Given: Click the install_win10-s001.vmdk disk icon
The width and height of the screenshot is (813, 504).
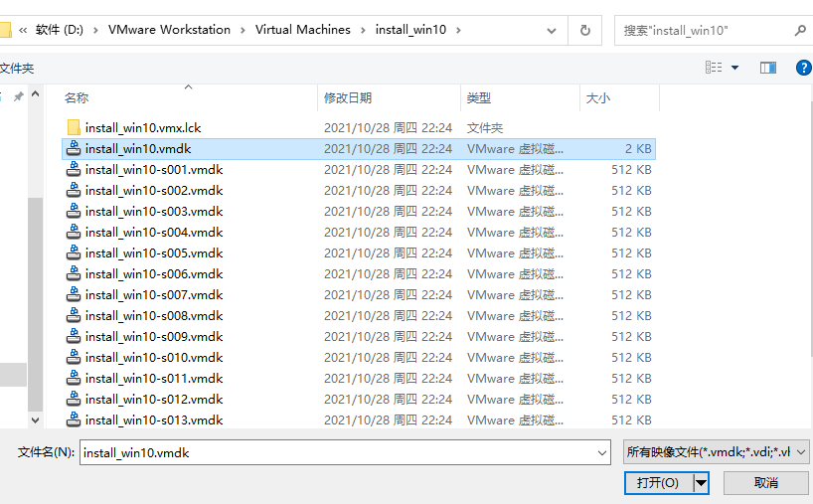Looking at the screenshot, I should (74, 169).
